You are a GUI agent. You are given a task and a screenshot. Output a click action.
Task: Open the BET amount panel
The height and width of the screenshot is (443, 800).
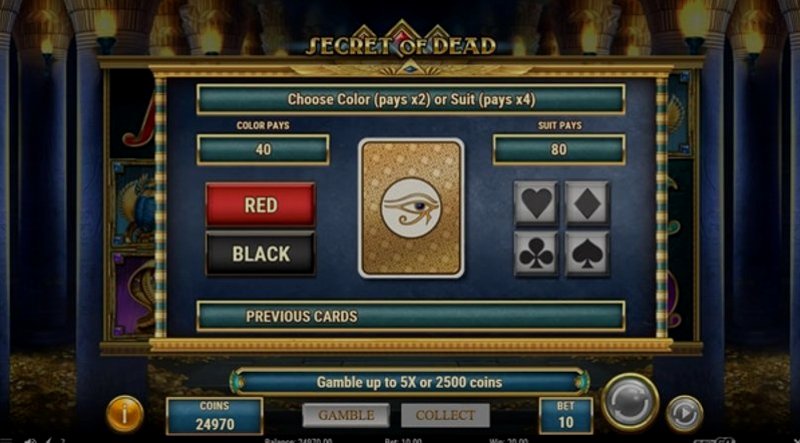pos(566,415)
